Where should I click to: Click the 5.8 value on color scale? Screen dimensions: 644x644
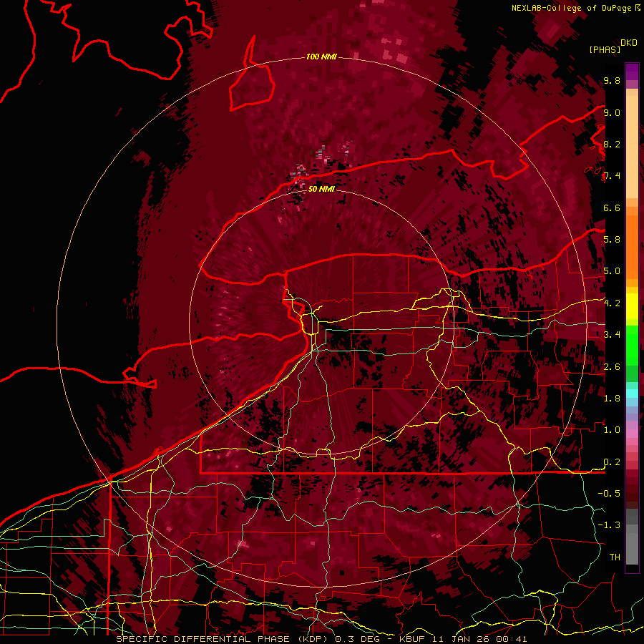click(612, 240)
